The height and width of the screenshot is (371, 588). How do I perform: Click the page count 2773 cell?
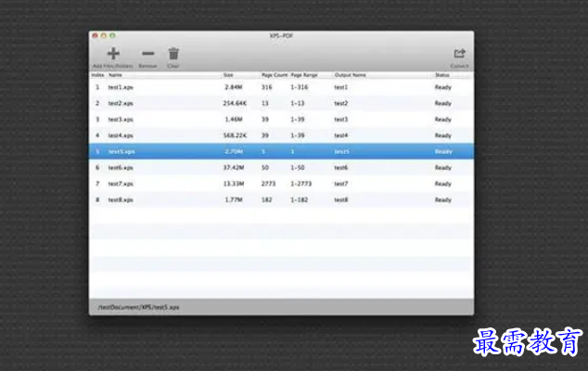click(268, 184)
